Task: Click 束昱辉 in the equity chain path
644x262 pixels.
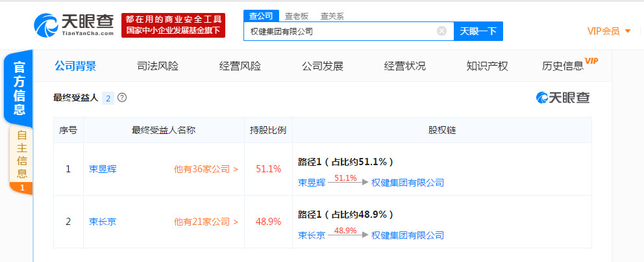Action: click(312, 183)
